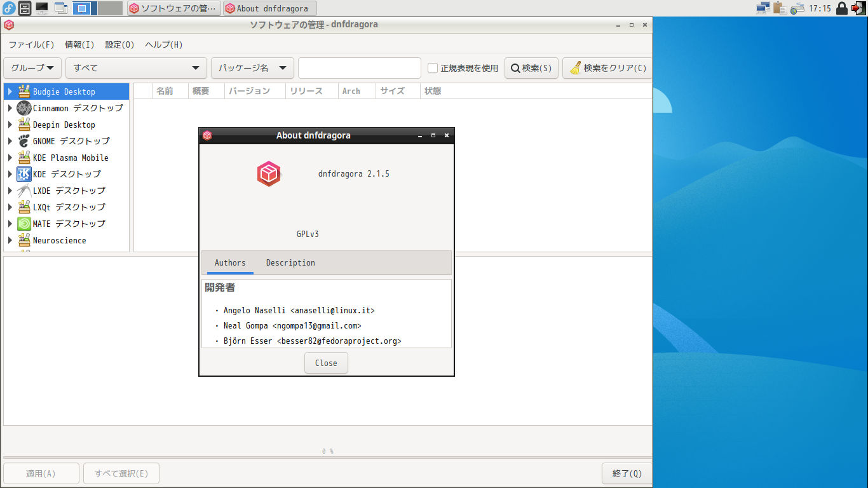Switch to the Description tab
Screen dimensions: 868x488
click(x=290, y=262)
